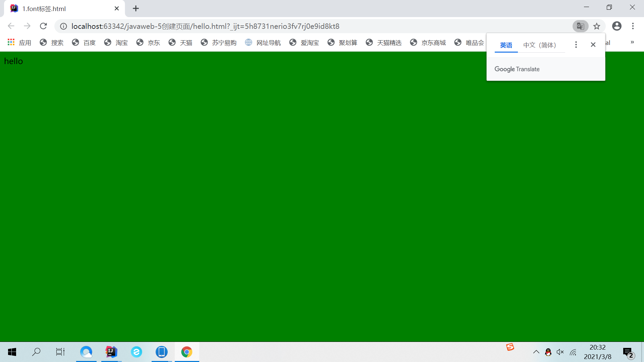Open IntelliJ IDEA from the taskbar

[x=111, y=352]
